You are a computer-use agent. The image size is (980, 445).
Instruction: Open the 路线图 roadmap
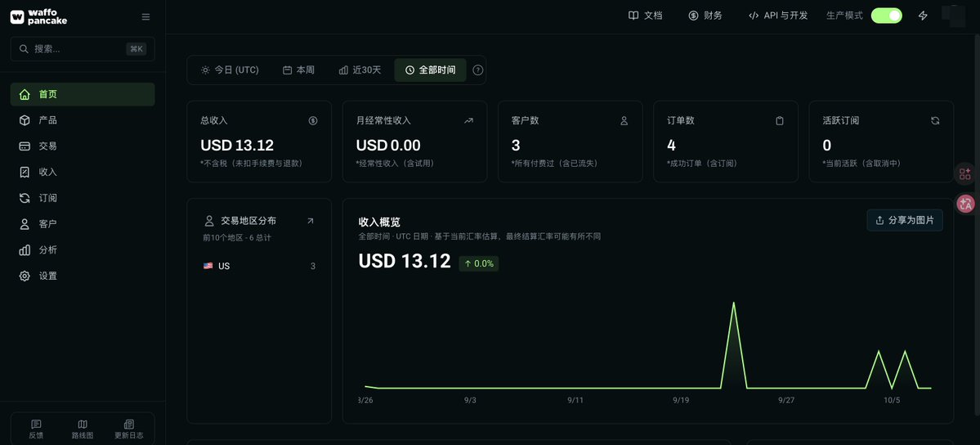click(x=83, y=429)
